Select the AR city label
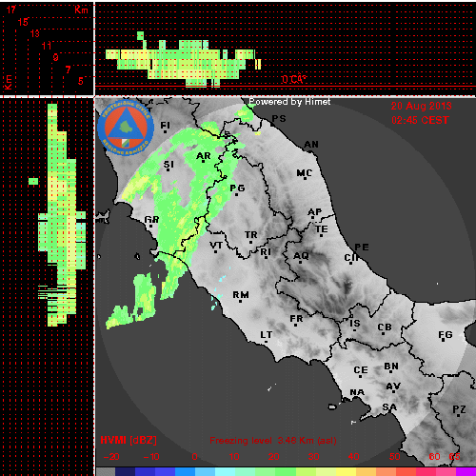This screenshot has height=476, width=476. pos(204,156)
